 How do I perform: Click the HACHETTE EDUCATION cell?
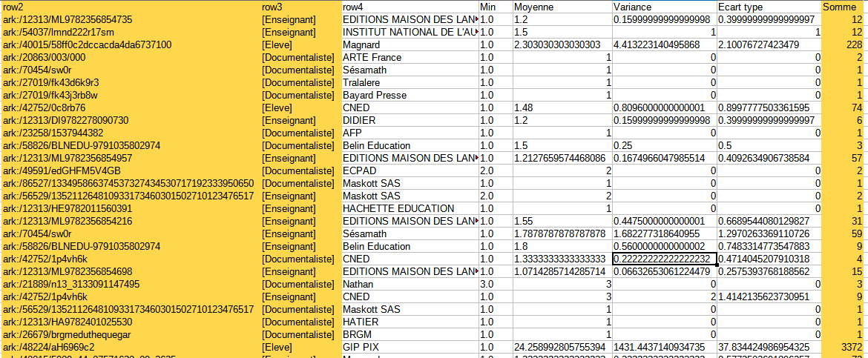(409, 208)
